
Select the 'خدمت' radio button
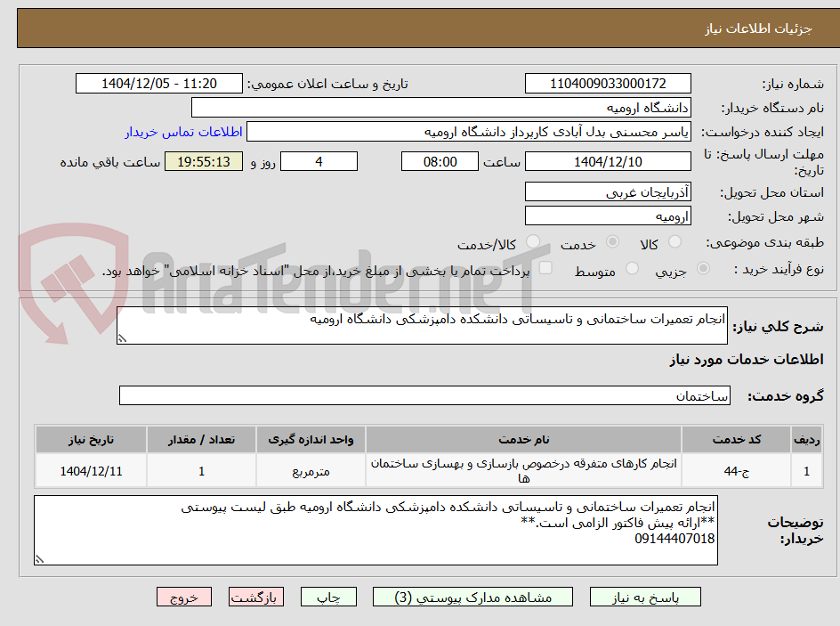pos(612,241)
